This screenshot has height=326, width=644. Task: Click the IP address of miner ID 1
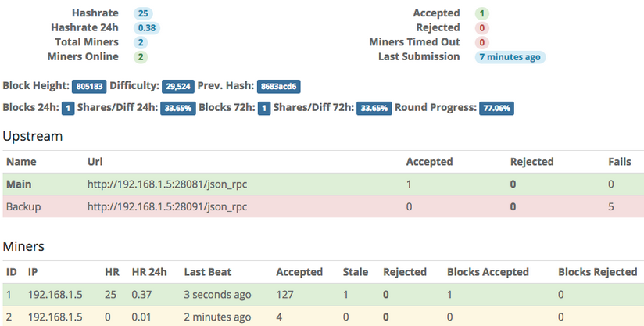54,295
